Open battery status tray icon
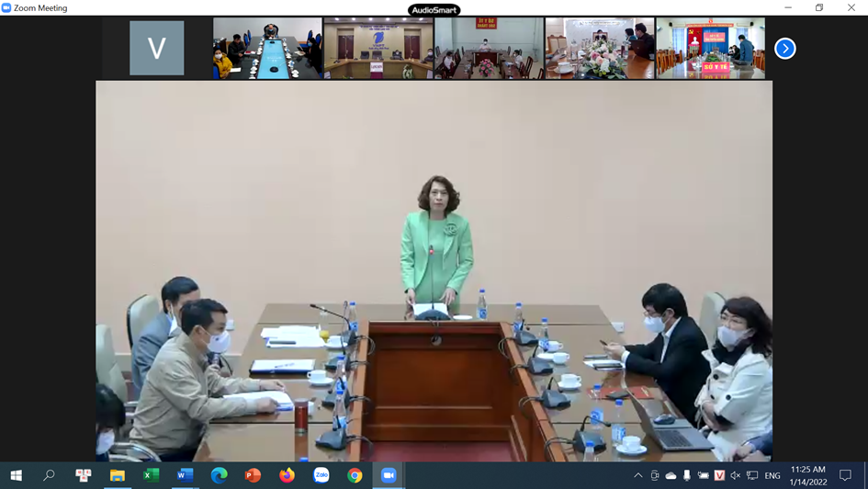Image resolution: width=868 pixels, height=489 pixels. [703, 475]
